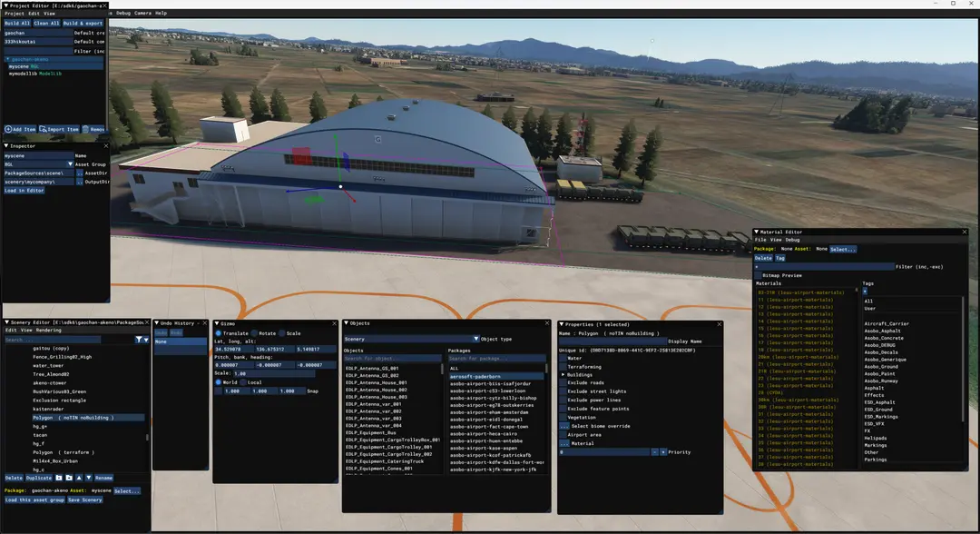The image size is (980, 534).
Task: Toggle the Vegetation checkbox
Action: pyautogui.click(x=563, y=417)
